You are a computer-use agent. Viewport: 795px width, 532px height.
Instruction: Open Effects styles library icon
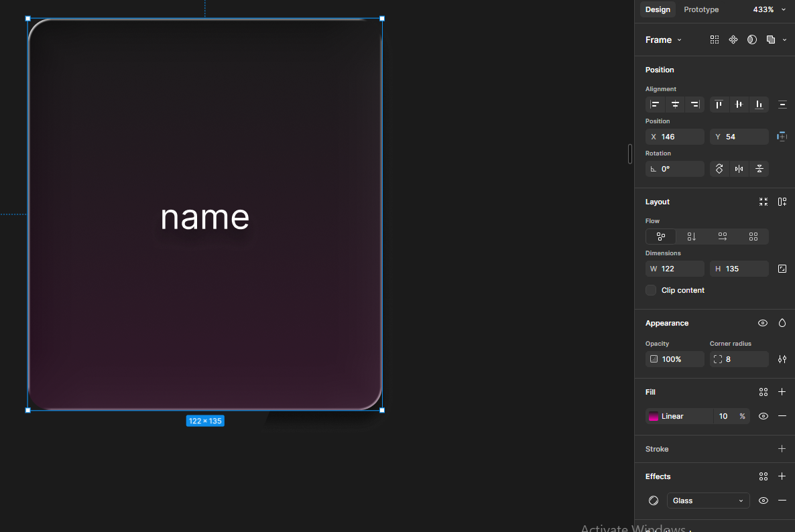pos(763,477)
